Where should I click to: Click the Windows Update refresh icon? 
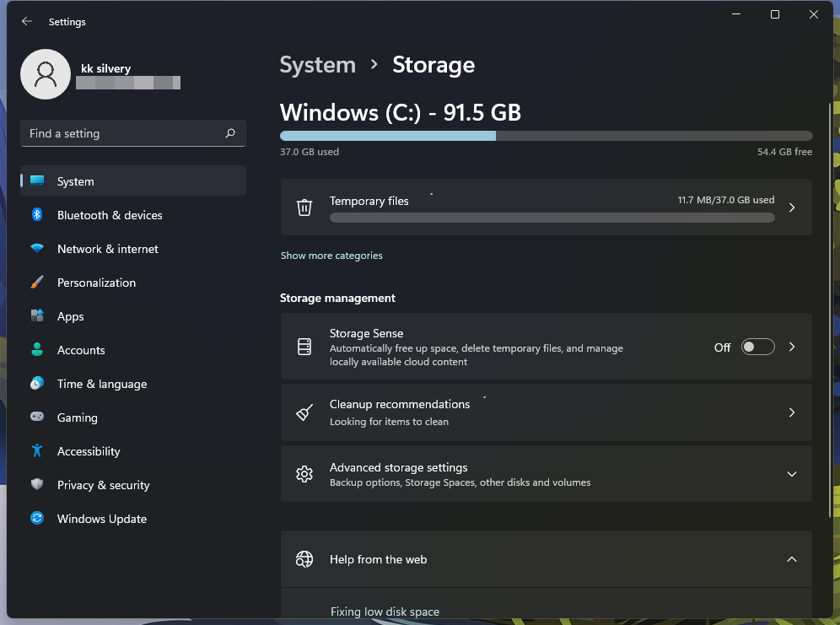coord(37,519)
